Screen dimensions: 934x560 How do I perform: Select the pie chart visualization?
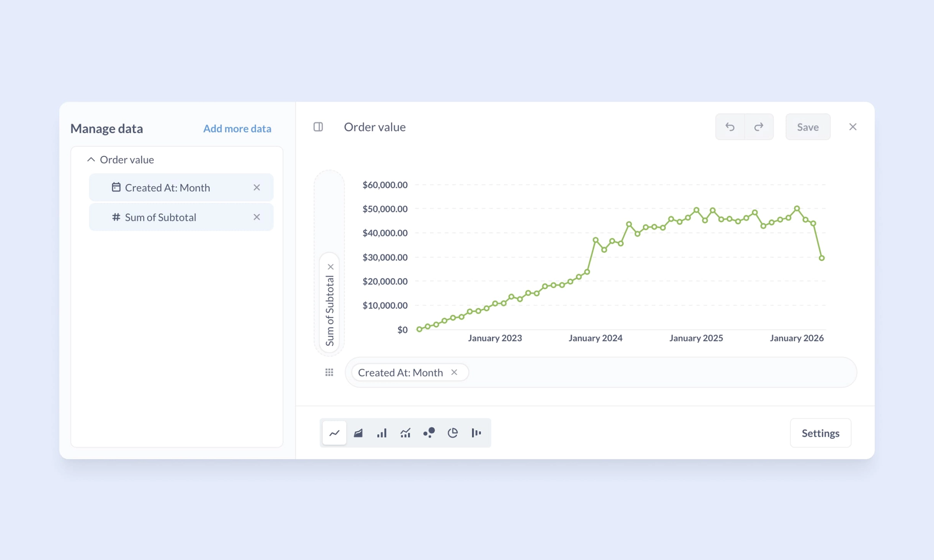coord(452,433)
